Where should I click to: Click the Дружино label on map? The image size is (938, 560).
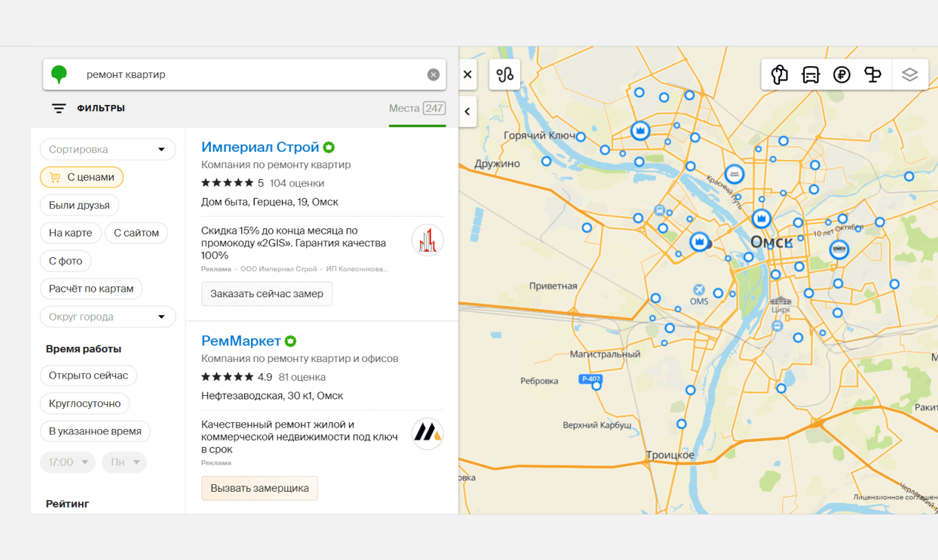point(497,164)
